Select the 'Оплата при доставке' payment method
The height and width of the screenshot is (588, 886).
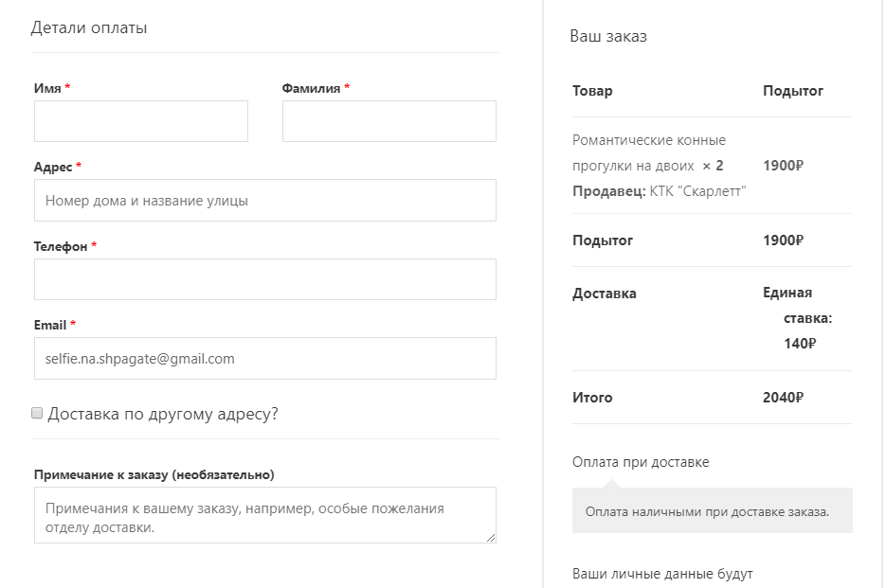[x=641, y=462]
